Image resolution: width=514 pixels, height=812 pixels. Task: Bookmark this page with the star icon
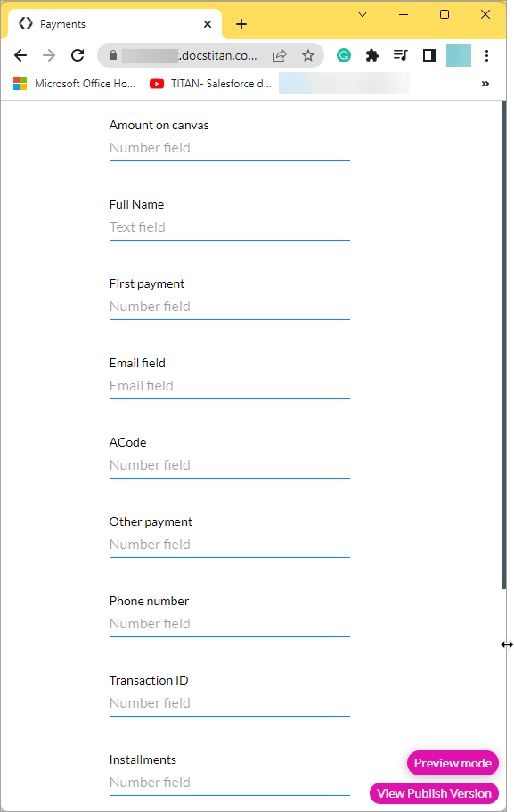(308, 54)
